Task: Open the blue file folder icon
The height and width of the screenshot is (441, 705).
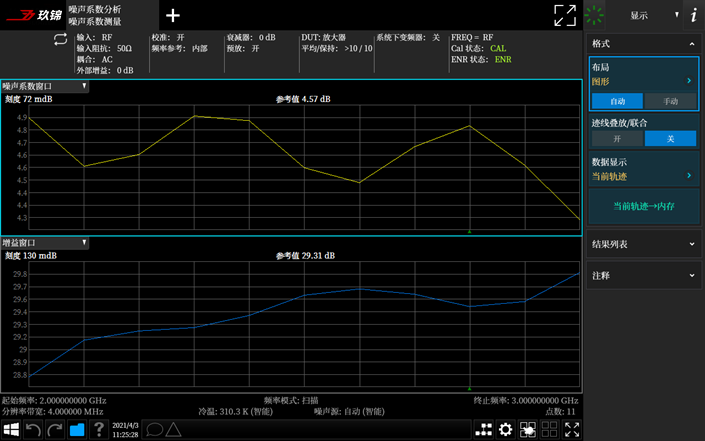Action: [77, 430]
